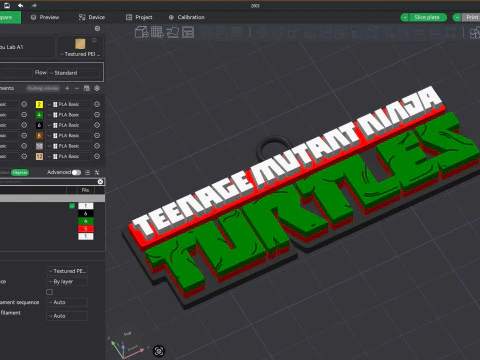The height and width of the screenshot is (360, 480).
Task: Click inside the object search field
Action: (x=48, y=182)
